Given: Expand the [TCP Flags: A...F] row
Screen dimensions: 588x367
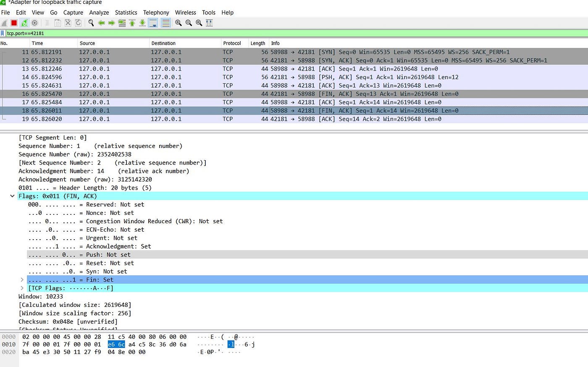Looking at the screenshot, I should click(22, 288).
